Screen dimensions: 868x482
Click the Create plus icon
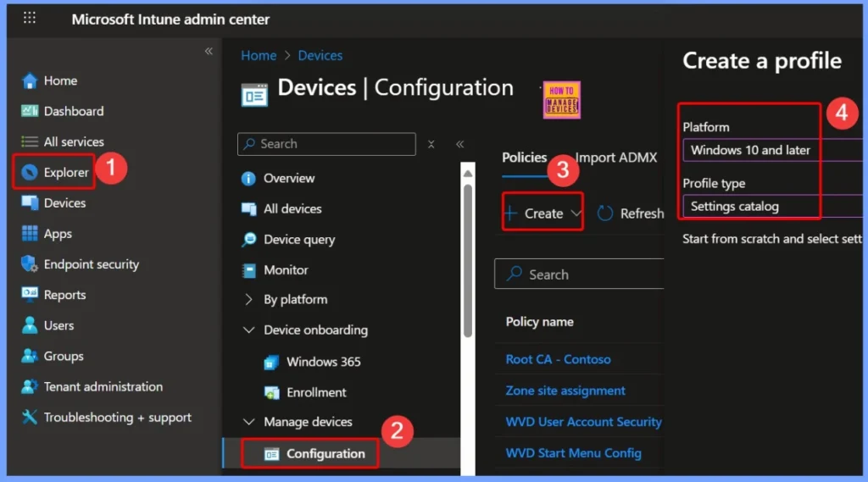(x=511, y=213)
